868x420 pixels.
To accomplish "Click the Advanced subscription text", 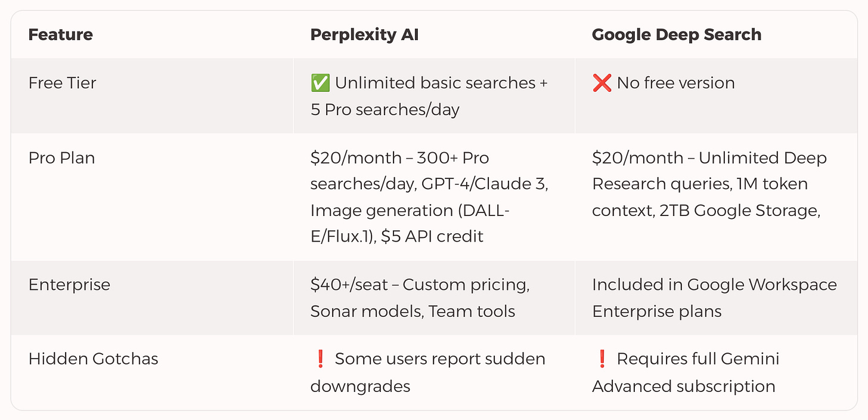I will (683, 386).
